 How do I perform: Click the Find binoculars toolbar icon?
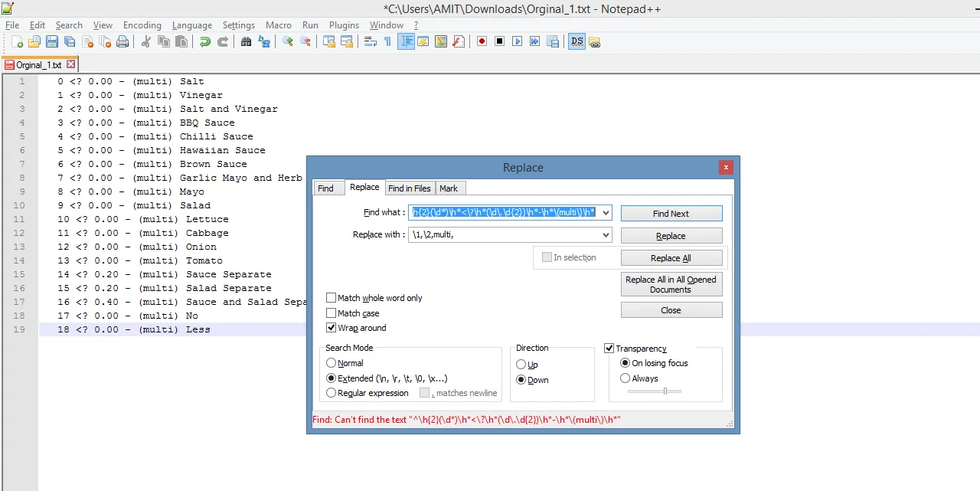[x=246, y=41]
